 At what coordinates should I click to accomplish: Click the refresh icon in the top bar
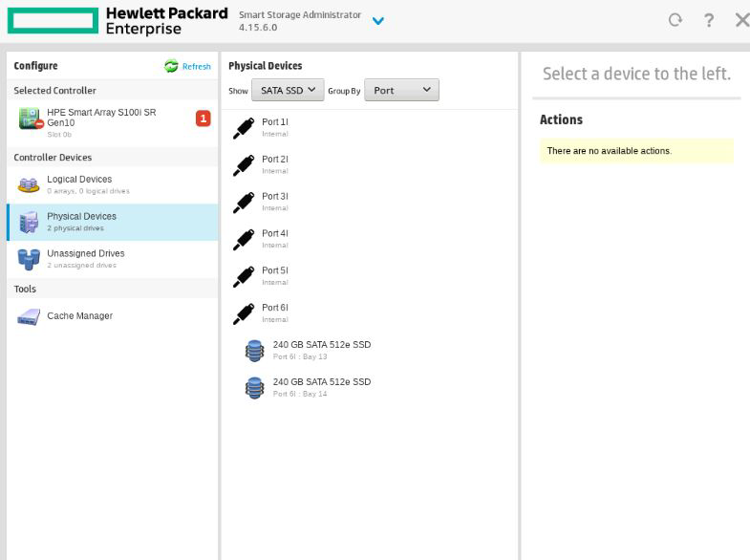pos(675,20)
